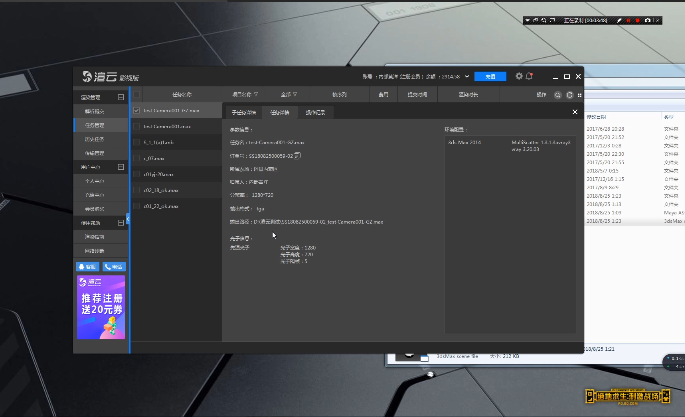This screenshot has height=417, width=685.
Task: Open the gear settings icon in title bar
Action: [x=519, y=76]
